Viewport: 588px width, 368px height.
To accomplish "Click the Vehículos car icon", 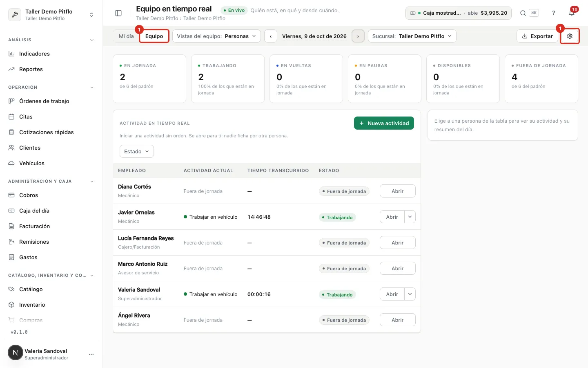I will coord(11,163).
